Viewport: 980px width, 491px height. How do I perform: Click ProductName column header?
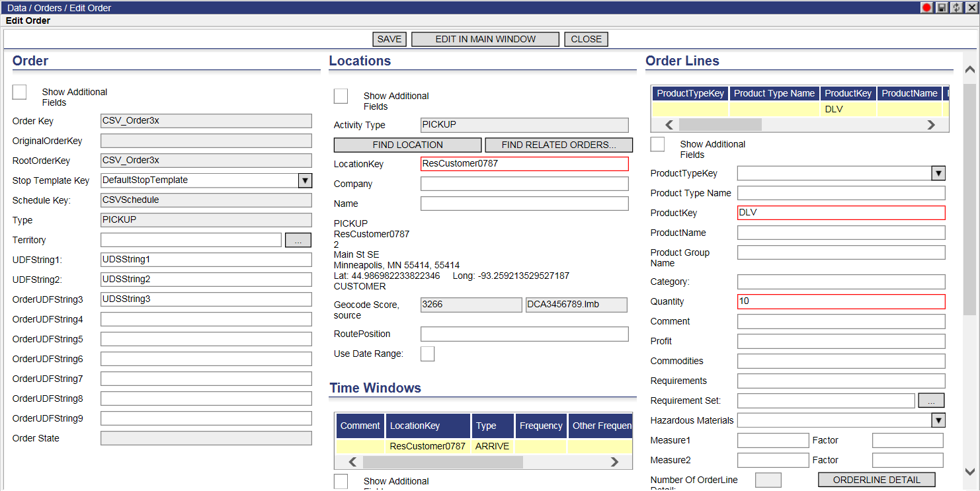pos(910,94)
